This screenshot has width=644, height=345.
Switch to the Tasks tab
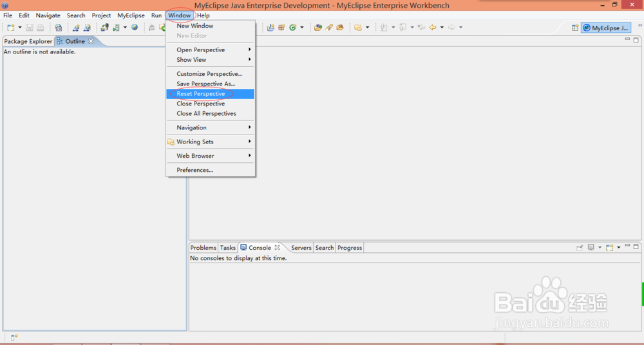point(227,248)
